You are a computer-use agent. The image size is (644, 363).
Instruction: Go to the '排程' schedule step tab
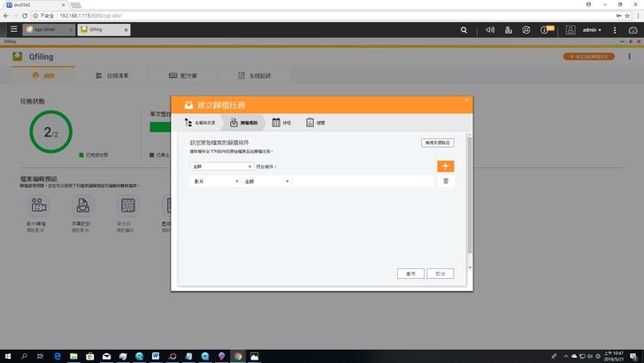click(x=281, y=123)
